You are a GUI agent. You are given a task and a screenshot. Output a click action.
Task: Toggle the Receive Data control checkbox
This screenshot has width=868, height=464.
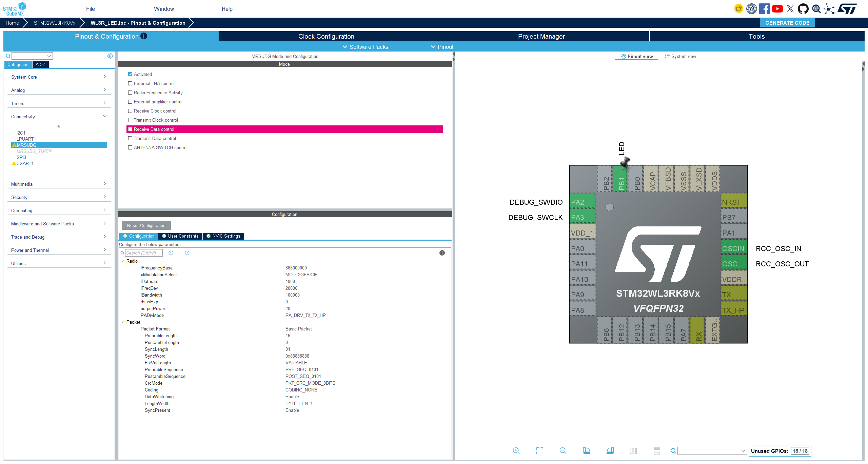pyautogui.click(x=130, y=129)
